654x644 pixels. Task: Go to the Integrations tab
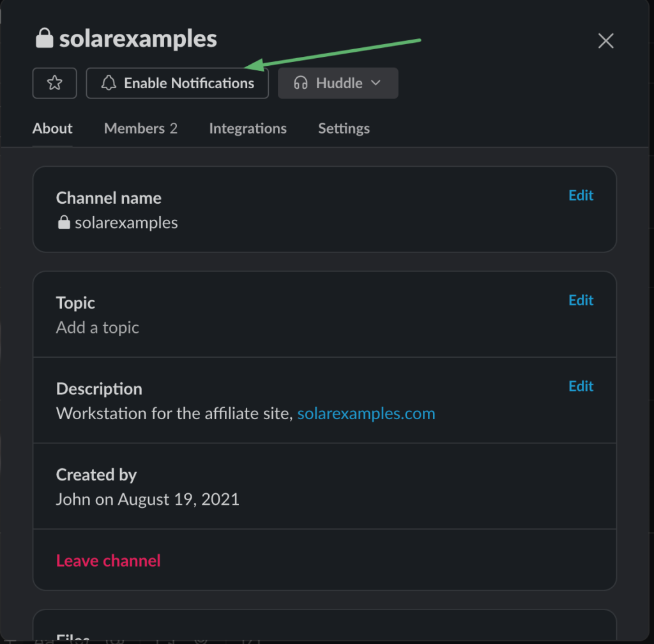pyautogui.click(x=248, y=128)
